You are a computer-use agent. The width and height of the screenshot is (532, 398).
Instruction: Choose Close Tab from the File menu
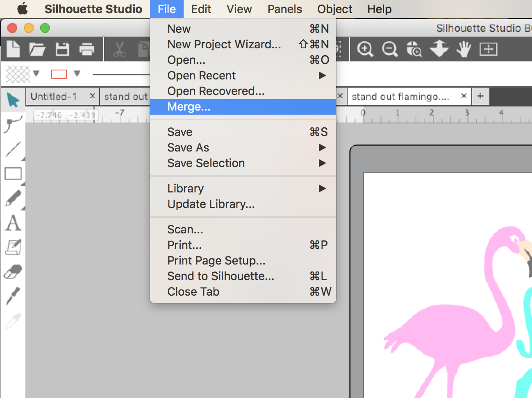pos(243,292)
